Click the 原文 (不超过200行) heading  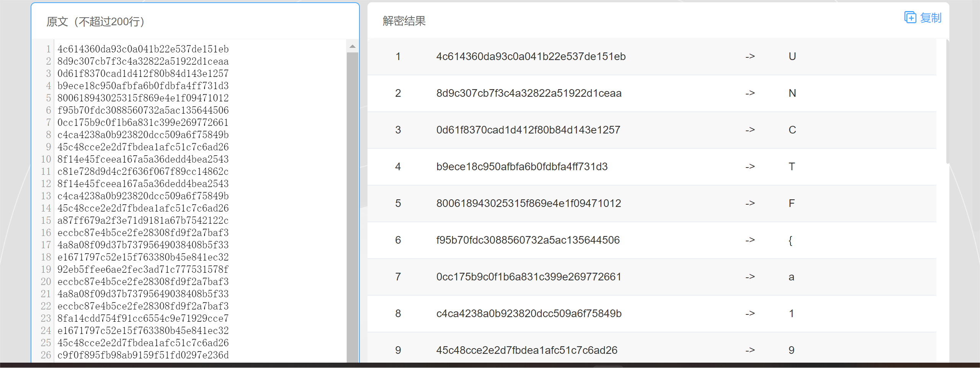[x=96, y=21]
